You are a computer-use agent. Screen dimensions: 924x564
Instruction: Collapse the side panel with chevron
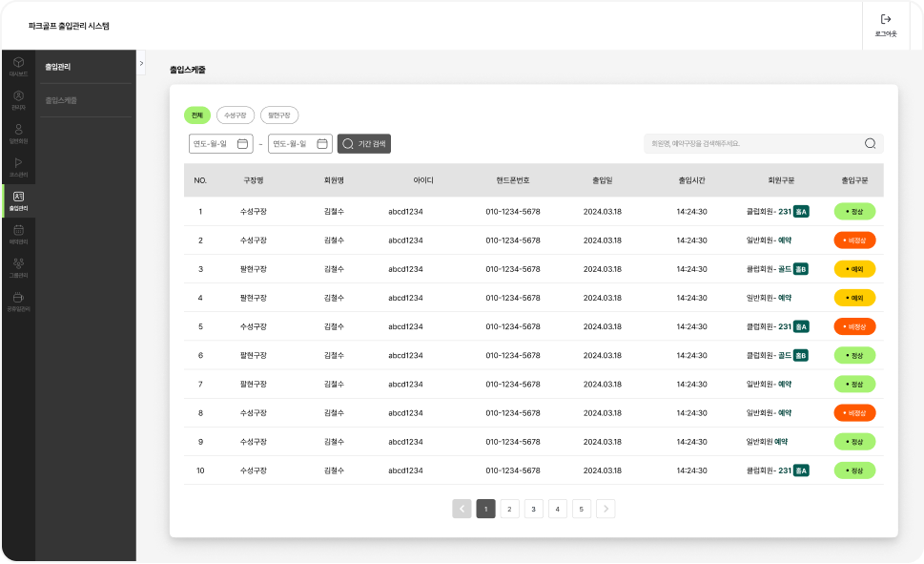coord(141,63)
